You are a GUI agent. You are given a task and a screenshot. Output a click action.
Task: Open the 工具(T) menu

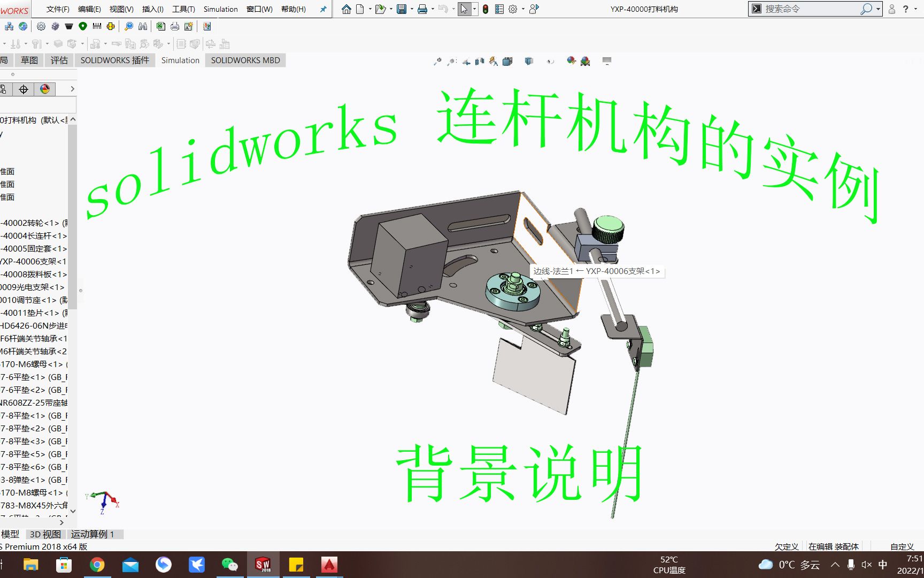pyautogui.click(x=183, y=9)
